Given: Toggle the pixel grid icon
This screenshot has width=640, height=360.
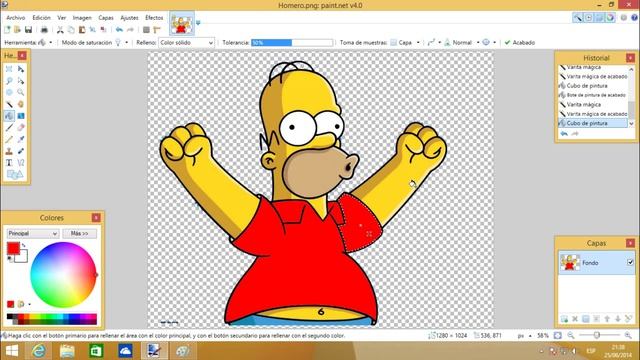Looking at the screenshot, I should tap(146, 29).
